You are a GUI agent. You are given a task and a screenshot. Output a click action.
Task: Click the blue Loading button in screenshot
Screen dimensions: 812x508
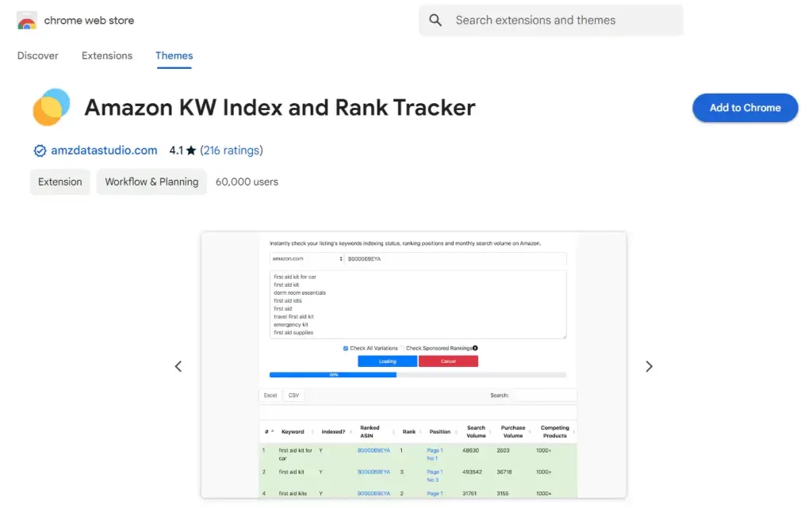coord(387,361)
